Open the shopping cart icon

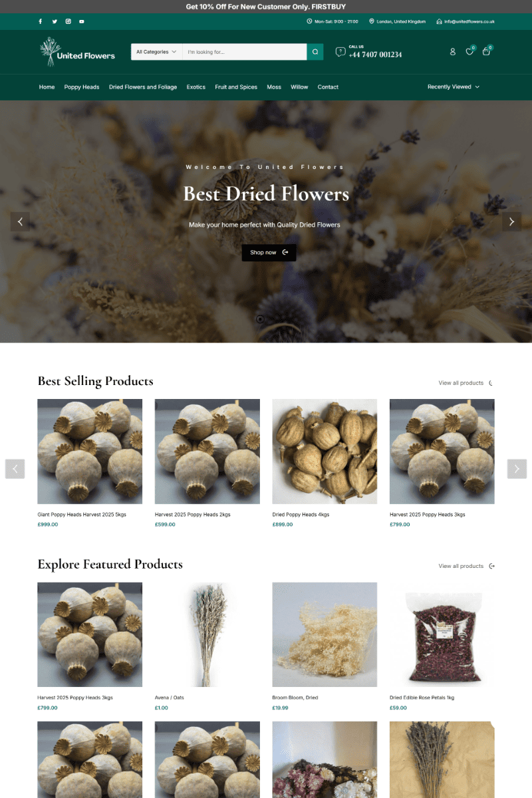[x=486, y=51]
